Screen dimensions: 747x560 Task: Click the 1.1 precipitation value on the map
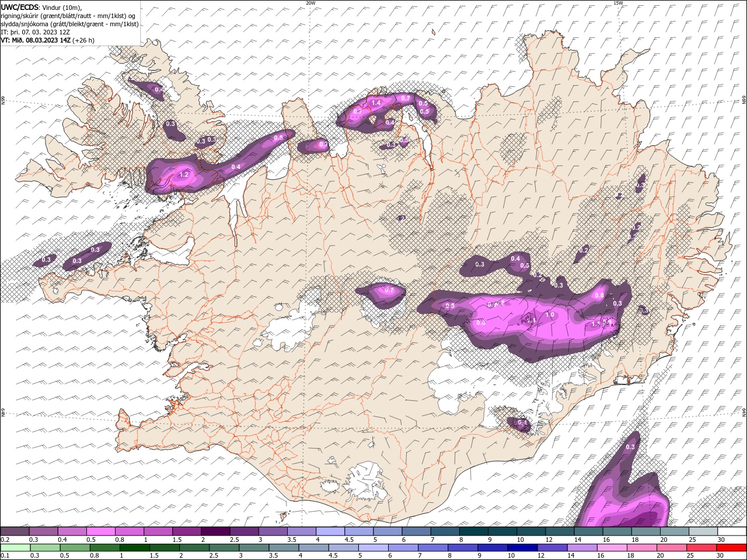[x=596, y=324]
